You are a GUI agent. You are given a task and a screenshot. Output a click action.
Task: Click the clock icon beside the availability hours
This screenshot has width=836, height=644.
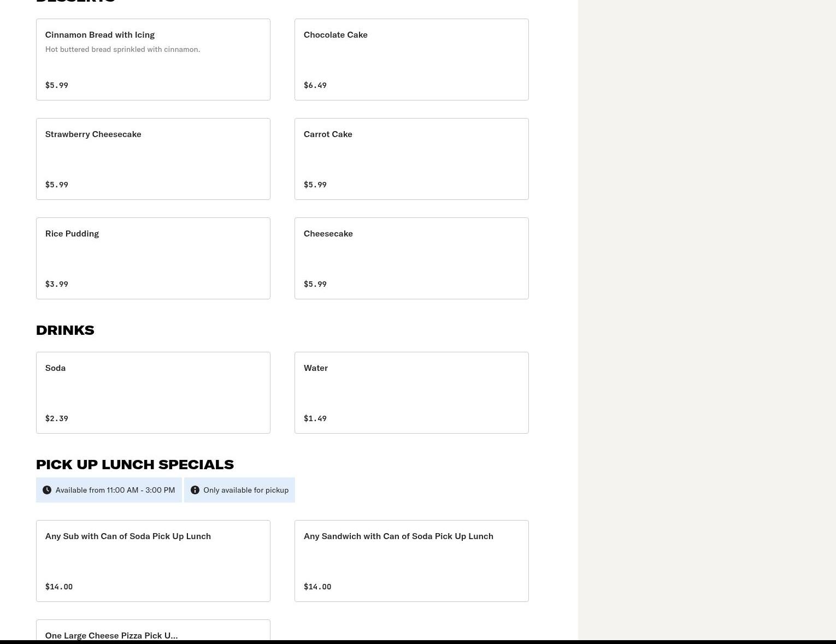click(x=47, y=490)
